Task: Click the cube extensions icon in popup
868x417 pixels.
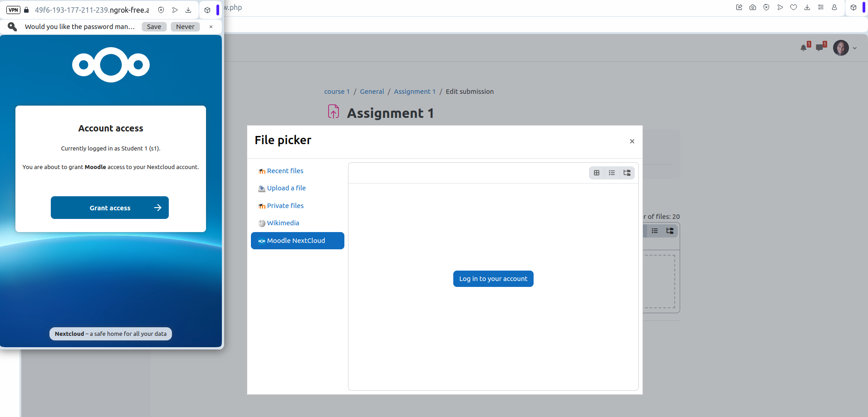Action: point(207,10)
